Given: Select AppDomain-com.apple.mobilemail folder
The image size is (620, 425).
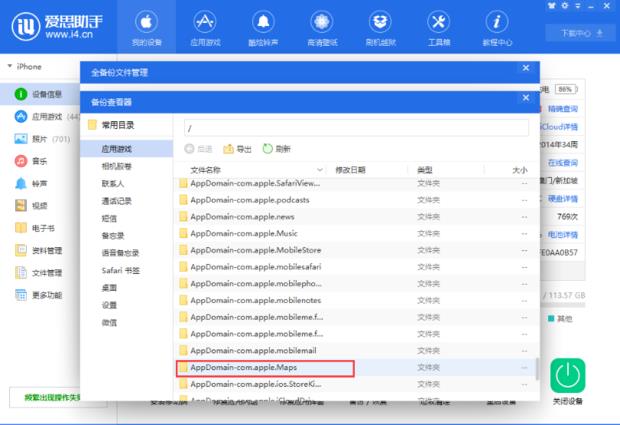Looking at the screenshot, I should coord(356,351).
